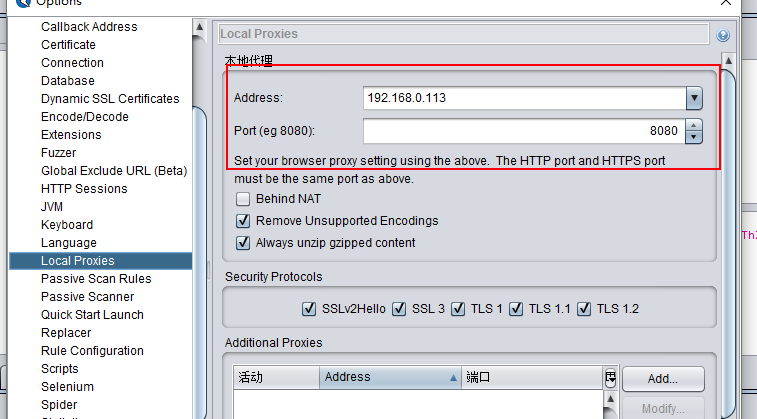The image size is (757, 419).
Task: Select Scripts in options tree
Action: pos(59,369)
